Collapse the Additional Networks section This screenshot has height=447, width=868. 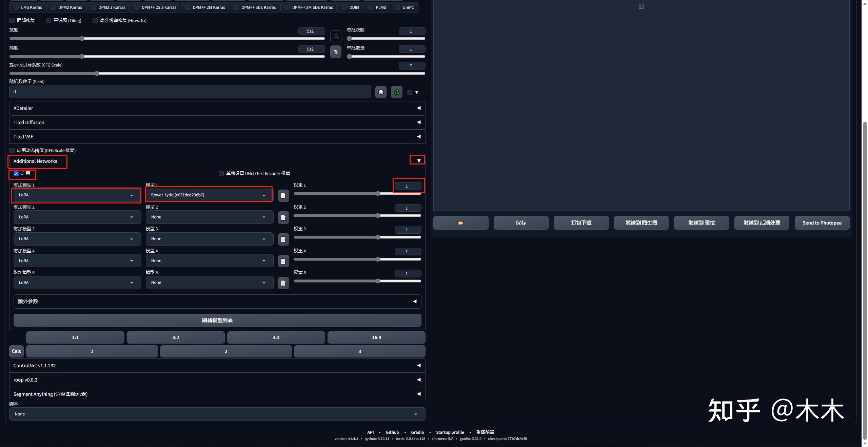click(418, 160)
